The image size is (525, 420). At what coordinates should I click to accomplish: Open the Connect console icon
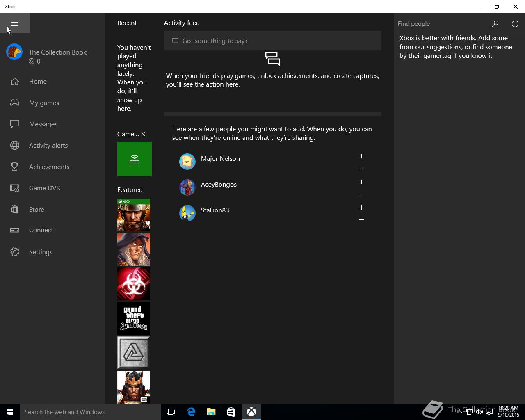(15, 230)
